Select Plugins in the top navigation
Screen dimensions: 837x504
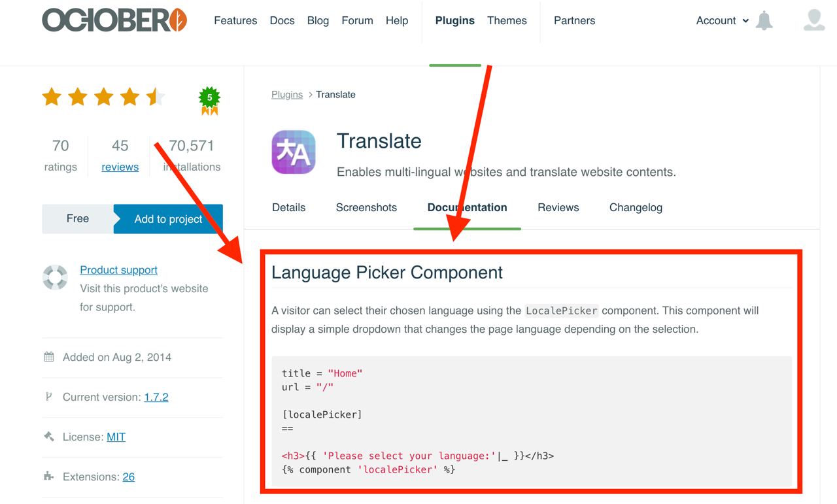coord(455,20)
